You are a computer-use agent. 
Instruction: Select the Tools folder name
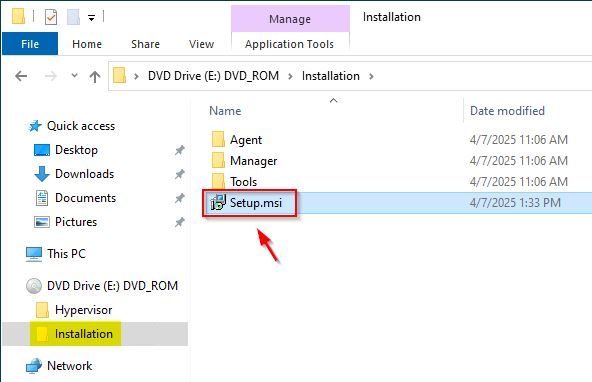pos(244,182)
